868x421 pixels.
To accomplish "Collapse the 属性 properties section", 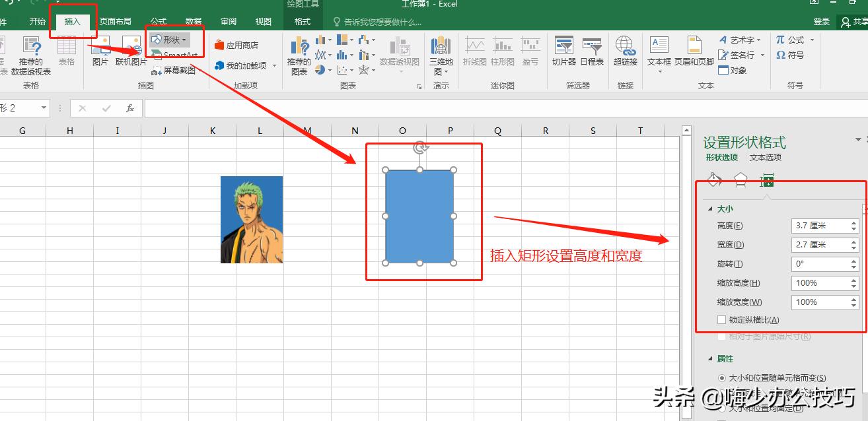I will pos(711,359).
